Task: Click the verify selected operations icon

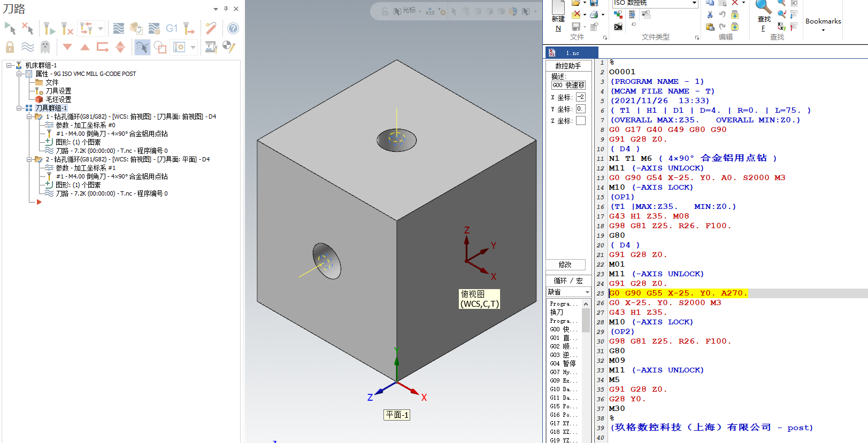Action: click(136, 28)
